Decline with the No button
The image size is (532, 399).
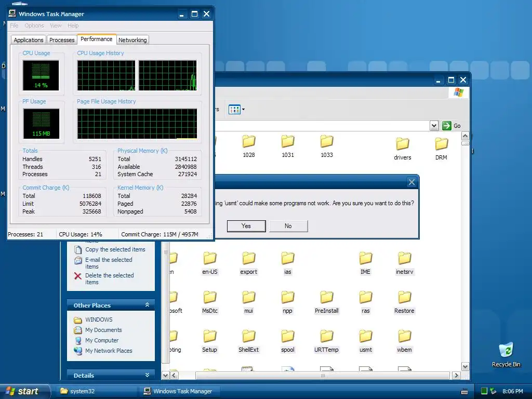[x=288, y=226]
